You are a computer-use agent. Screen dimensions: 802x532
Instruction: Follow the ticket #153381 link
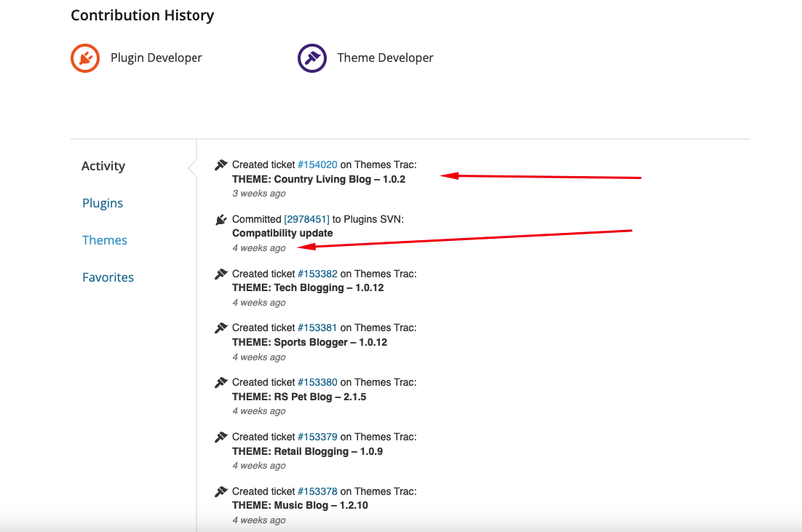coord(317,327)
